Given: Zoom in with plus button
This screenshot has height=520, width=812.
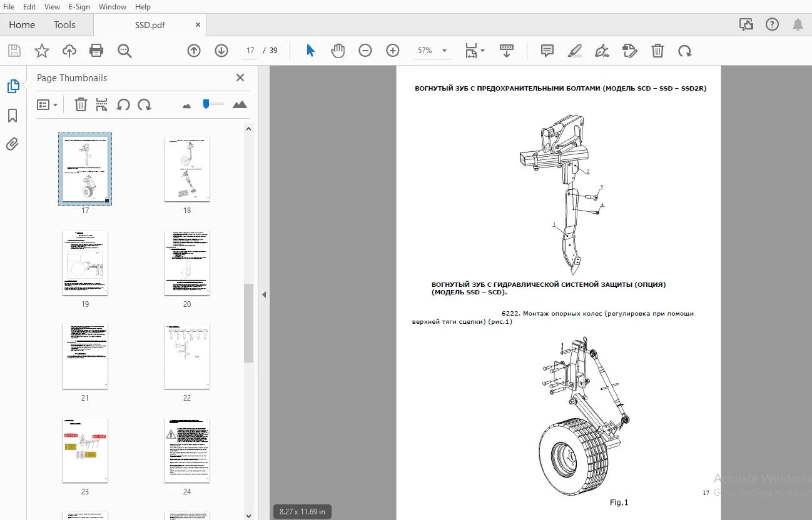Looking at the screenshot, I should (x=393, y=51).
